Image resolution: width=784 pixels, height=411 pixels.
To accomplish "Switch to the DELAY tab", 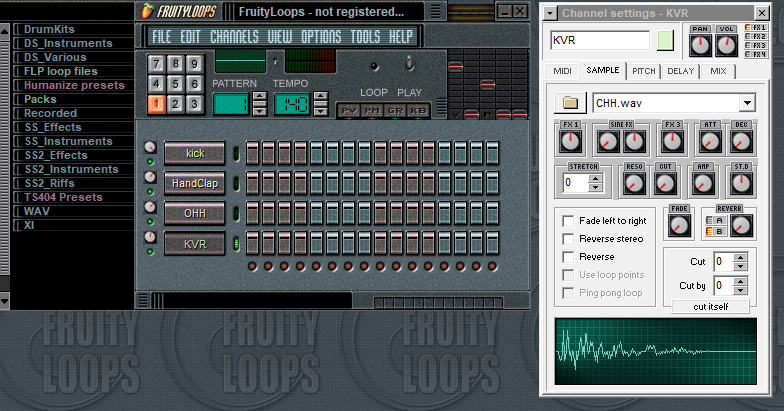I will coord(680,71).
